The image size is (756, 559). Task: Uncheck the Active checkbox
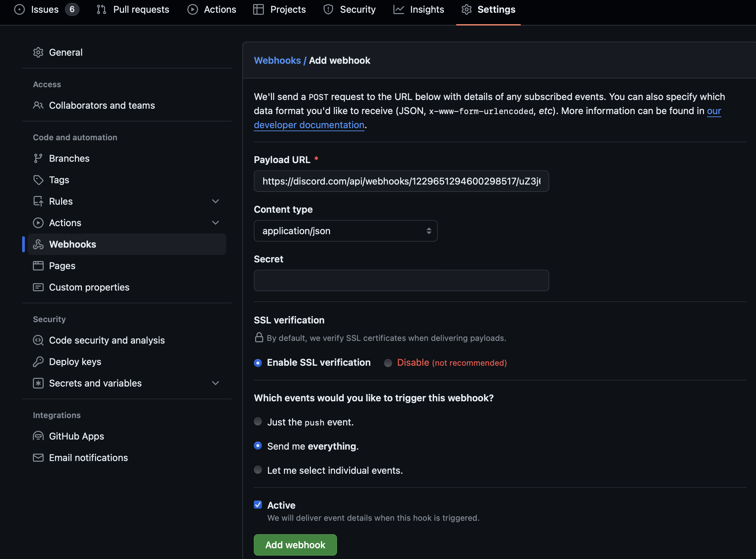258,505
